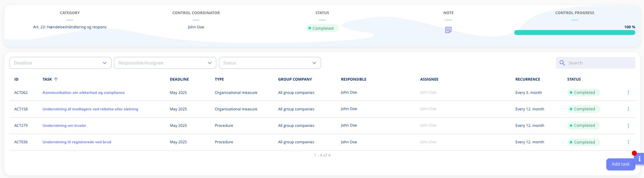The width and height of the screenshot is (644, 178).
Task: Sort table by RECURRENCE column header
Action: (x=527, y=79)
